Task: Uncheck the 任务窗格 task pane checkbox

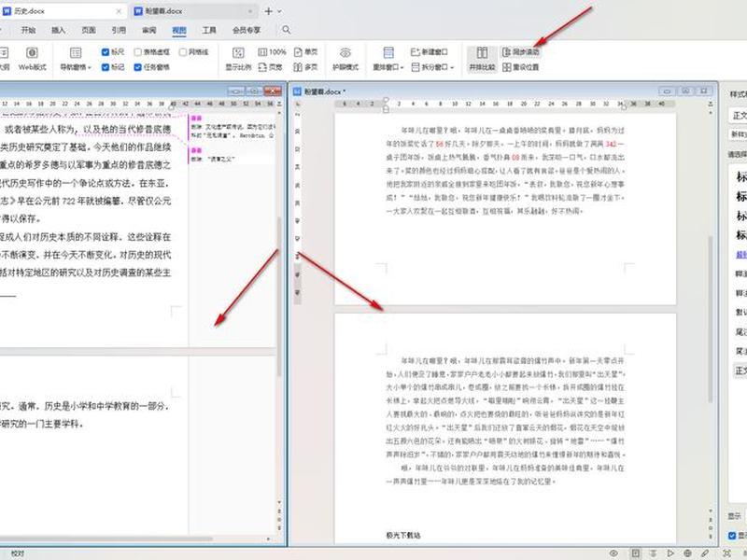Action: [137, 67]
